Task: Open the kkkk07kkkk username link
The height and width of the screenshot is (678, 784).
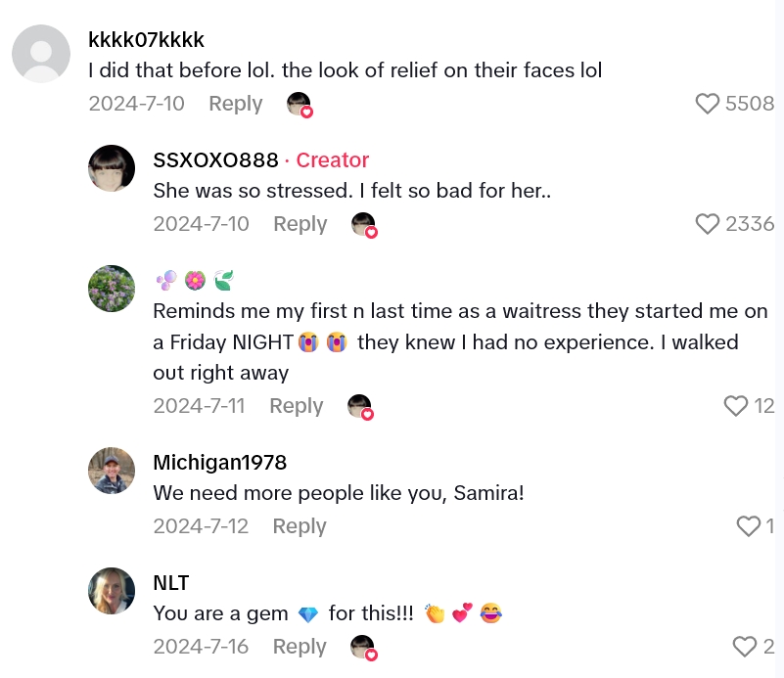Action: point(146,40)
